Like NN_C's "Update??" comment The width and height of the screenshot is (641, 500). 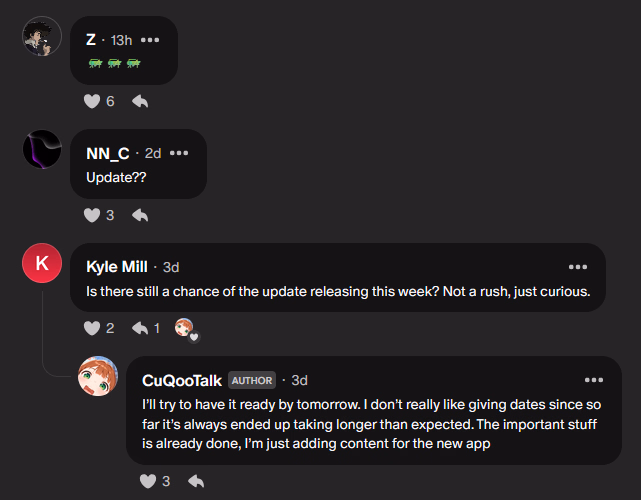coord(92,215)
